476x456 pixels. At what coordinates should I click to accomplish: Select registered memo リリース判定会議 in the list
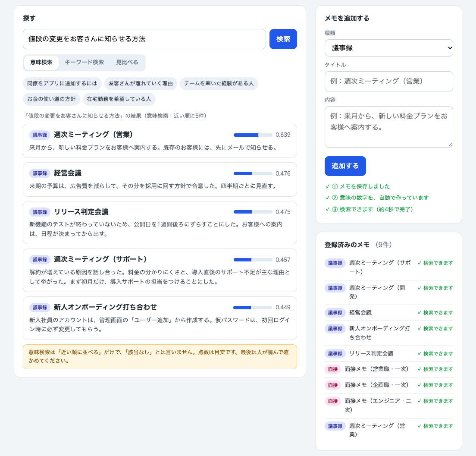[x=388, y=353]
